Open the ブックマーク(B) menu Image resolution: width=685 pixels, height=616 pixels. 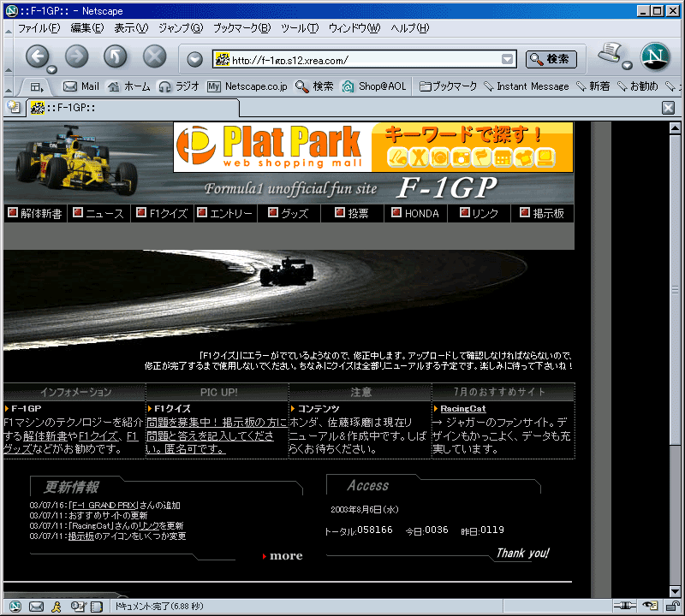point(241,28)
